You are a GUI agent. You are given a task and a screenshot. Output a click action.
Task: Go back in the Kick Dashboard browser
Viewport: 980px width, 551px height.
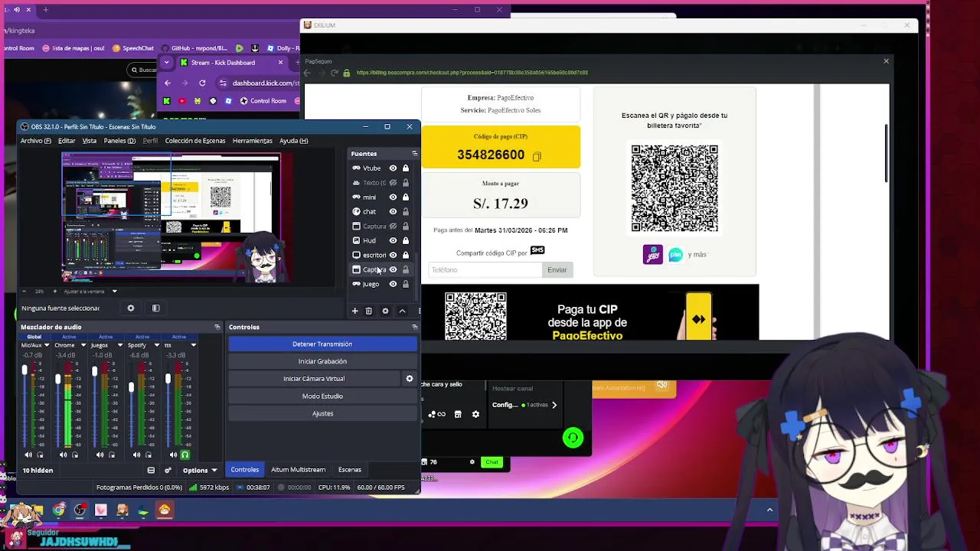(167, 83)
